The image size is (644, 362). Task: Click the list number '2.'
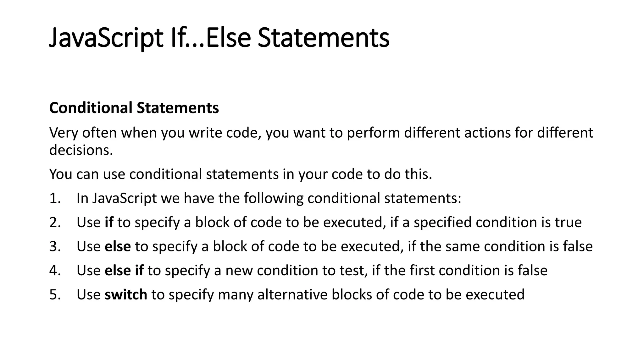pyautogui.click(x=55, y=222)
